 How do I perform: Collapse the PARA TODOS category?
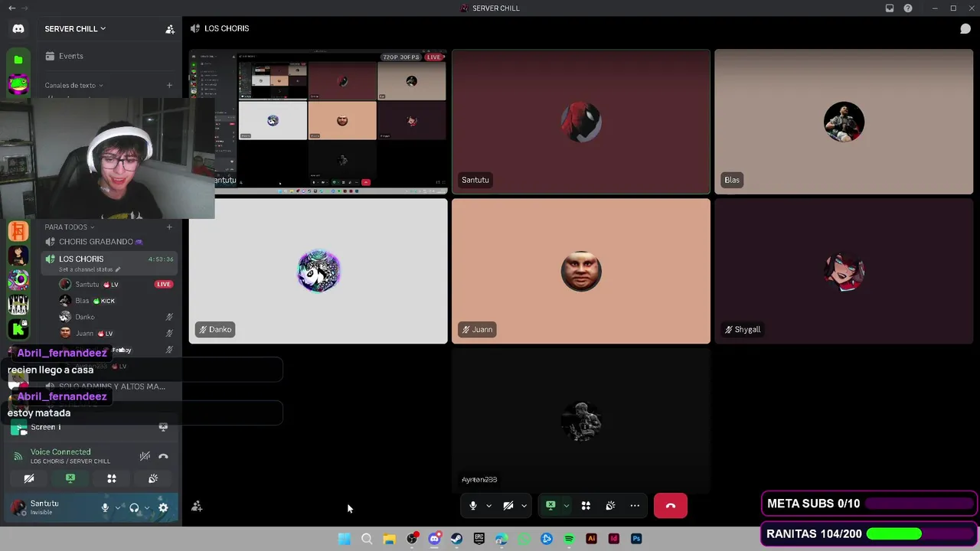[x=69, y=227]
